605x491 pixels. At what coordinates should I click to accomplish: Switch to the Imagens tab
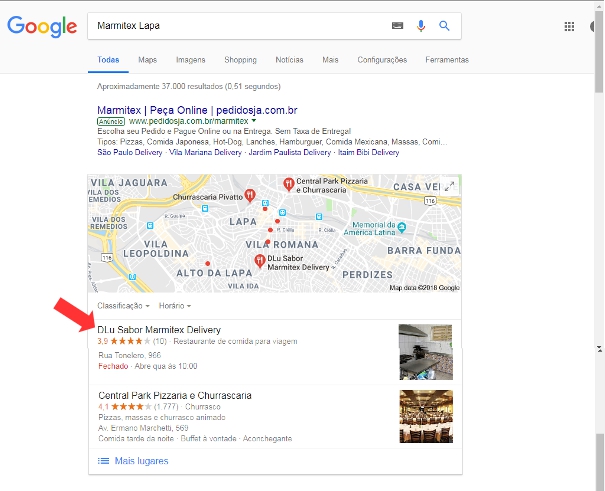[191, 60]
